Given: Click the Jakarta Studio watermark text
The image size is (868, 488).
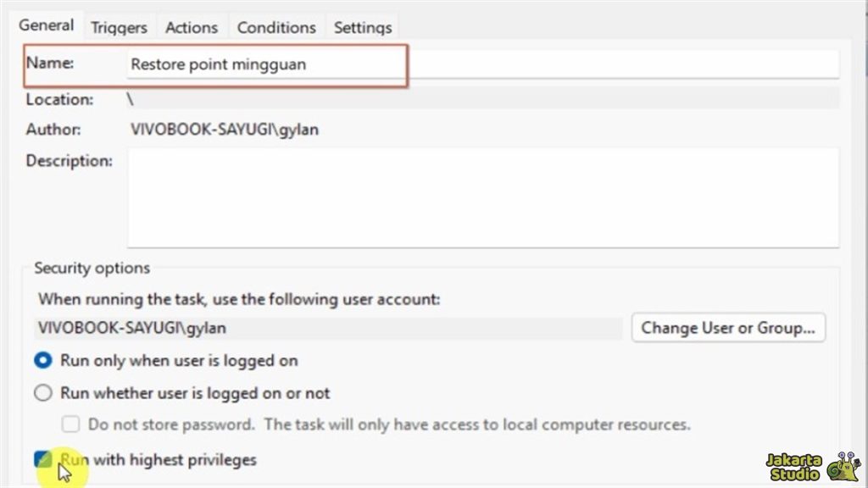Looking at the screenshot, I should click(793, 467).
